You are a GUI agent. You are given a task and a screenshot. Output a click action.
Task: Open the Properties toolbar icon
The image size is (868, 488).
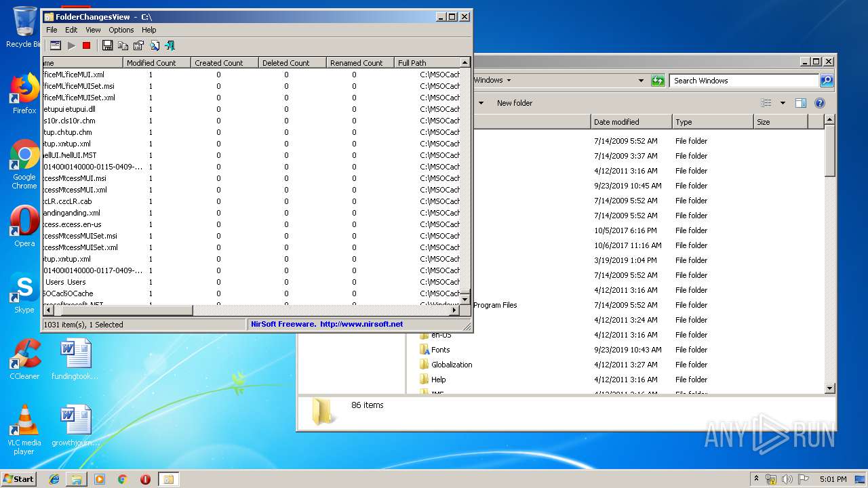point(138,45)
